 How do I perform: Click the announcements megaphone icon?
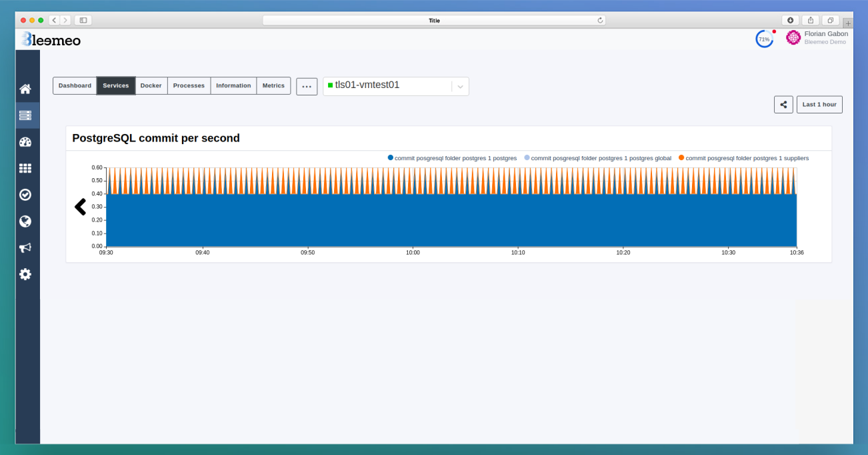tap(25, 248)
